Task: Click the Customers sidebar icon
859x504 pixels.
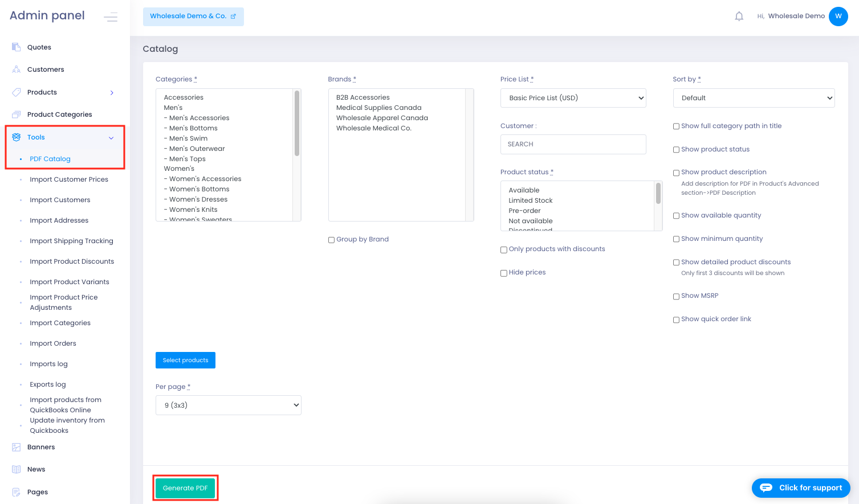Action: 16,69
